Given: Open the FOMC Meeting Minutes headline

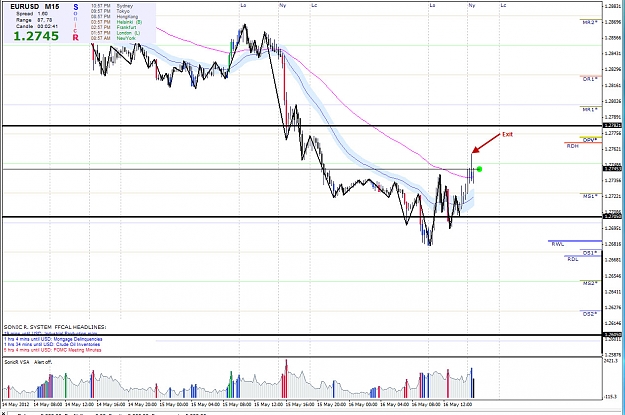Looking at the screenshot, I should [53, 350].
